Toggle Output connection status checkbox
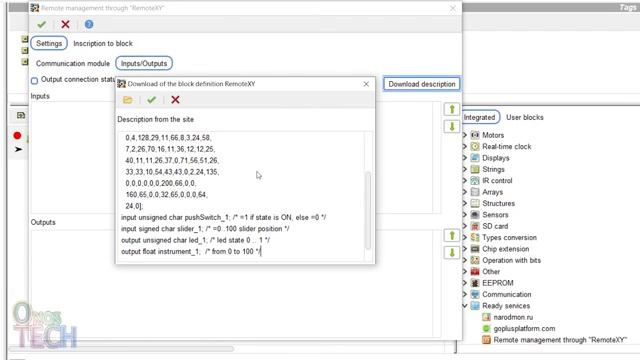Image resolution: width=640 pixels, height=360 pixels. tap(35, 81)
